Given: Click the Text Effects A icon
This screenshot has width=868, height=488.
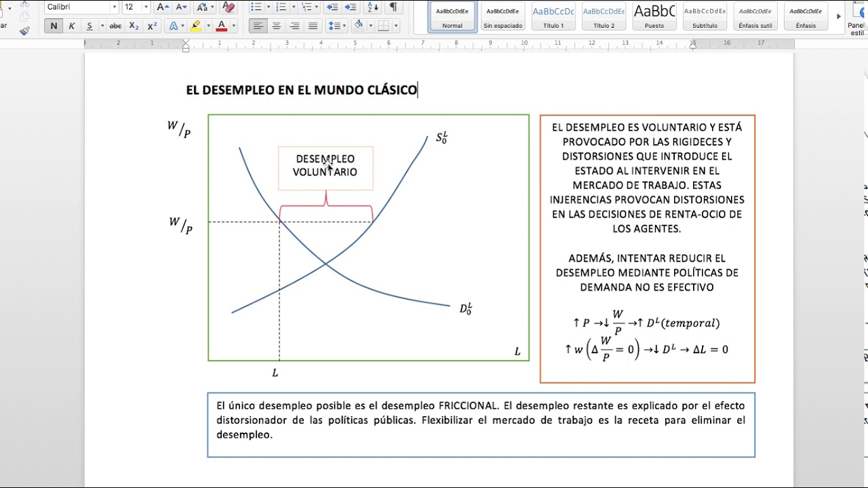Looking at the screenshot, I should pos(173,26).
